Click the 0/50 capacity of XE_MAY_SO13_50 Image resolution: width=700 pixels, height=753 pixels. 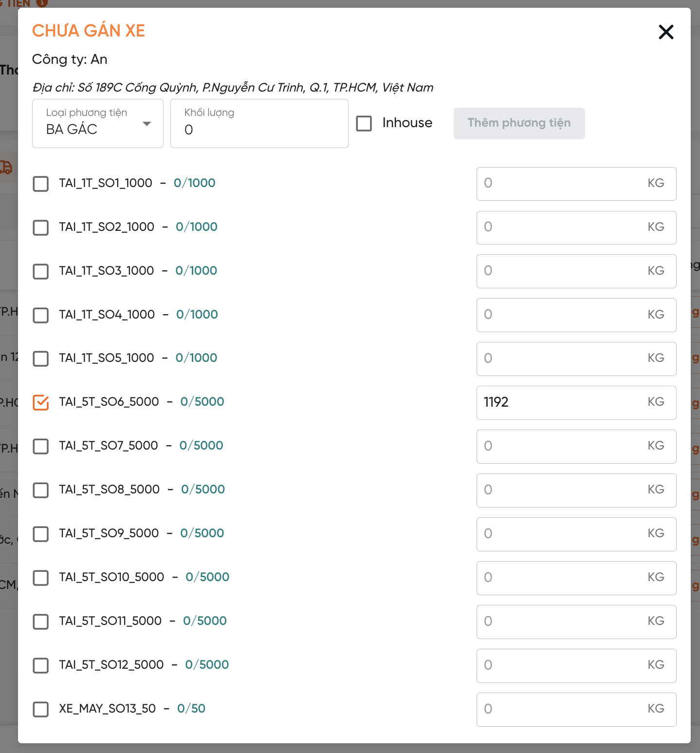coord(191,709)
